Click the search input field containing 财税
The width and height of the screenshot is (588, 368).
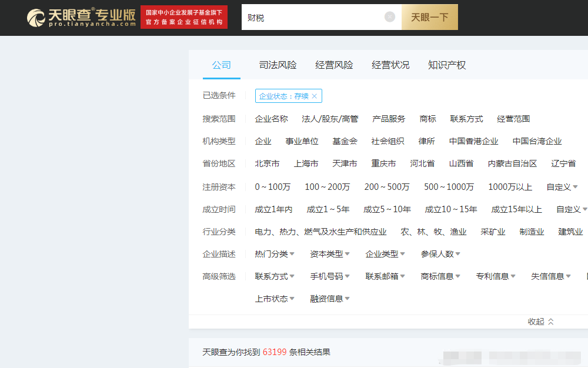312,18
